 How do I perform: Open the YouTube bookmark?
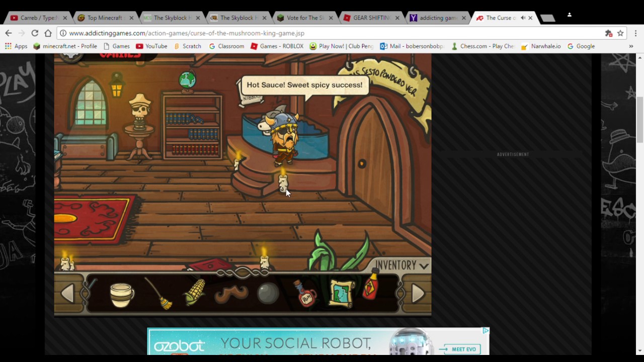click(x=151, y=46)
